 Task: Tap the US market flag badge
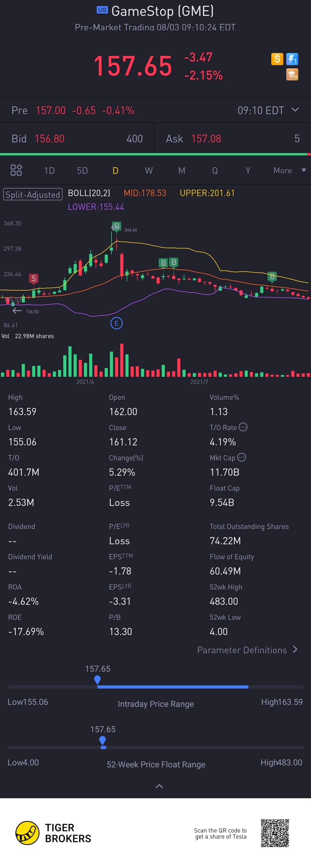[102, 10]
